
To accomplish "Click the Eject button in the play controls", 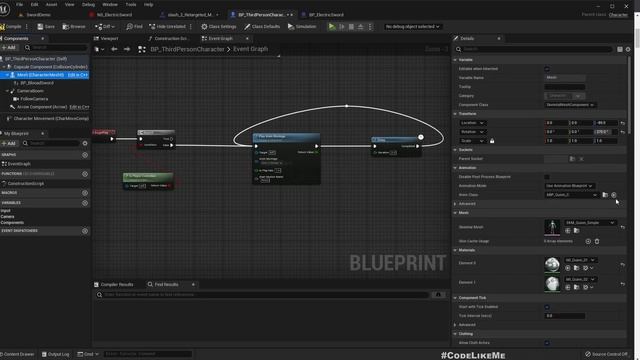I will click(x=360, y=27).
